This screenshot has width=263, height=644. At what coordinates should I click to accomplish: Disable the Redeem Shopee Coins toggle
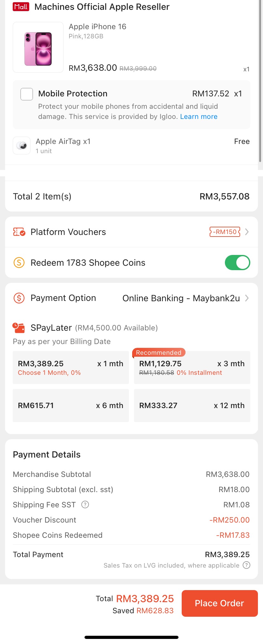[x=237, y=263]
